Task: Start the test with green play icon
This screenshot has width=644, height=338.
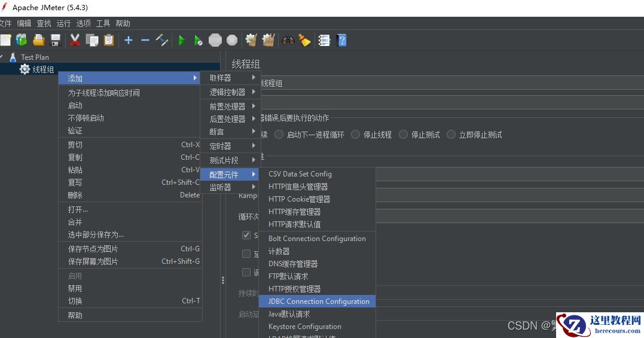Action: (x=182, y=40)
